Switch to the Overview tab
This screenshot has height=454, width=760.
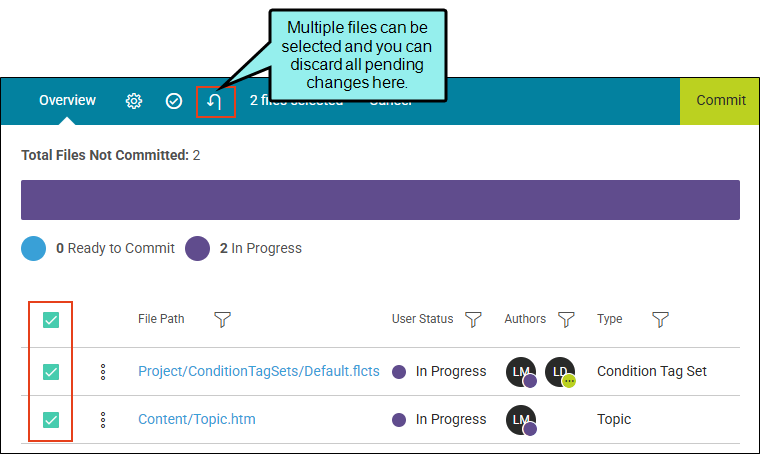pos(67,100)
